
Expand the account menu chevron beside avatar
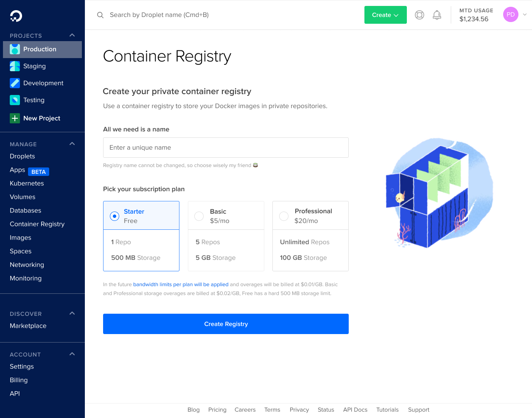pos(525,14)
